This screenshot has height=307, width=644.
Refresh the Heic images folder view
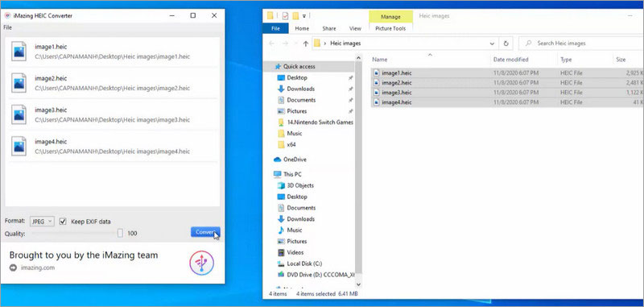pos(506,44)
